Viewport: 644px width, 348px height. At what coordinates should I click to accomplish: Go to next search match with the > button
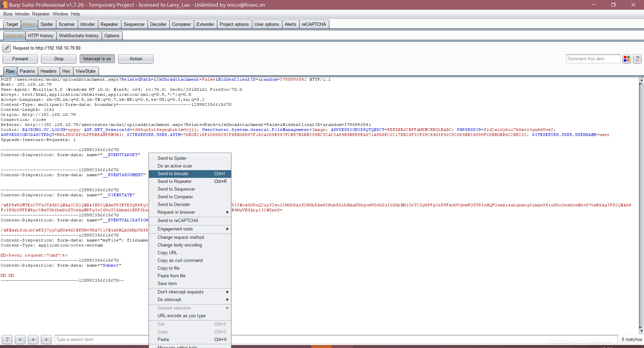click(46, 339)
